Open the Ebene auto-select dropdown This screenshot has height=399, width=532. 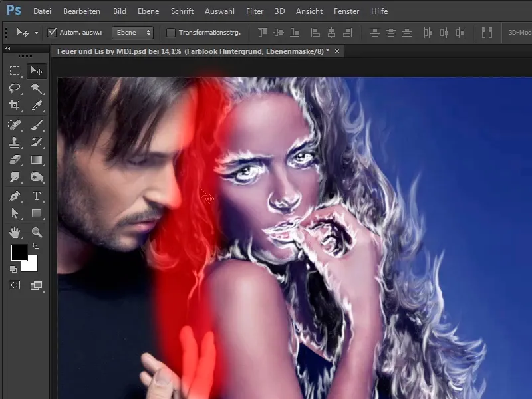[x=132, y=33]
